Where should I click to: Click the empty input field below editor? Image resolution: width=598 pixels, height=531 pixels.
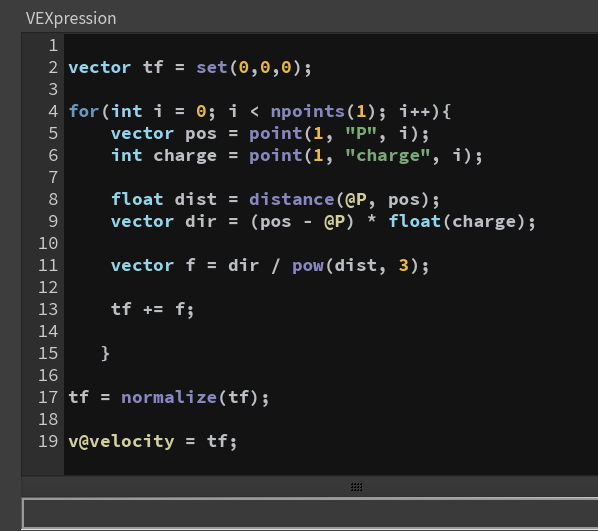(310, 513)
